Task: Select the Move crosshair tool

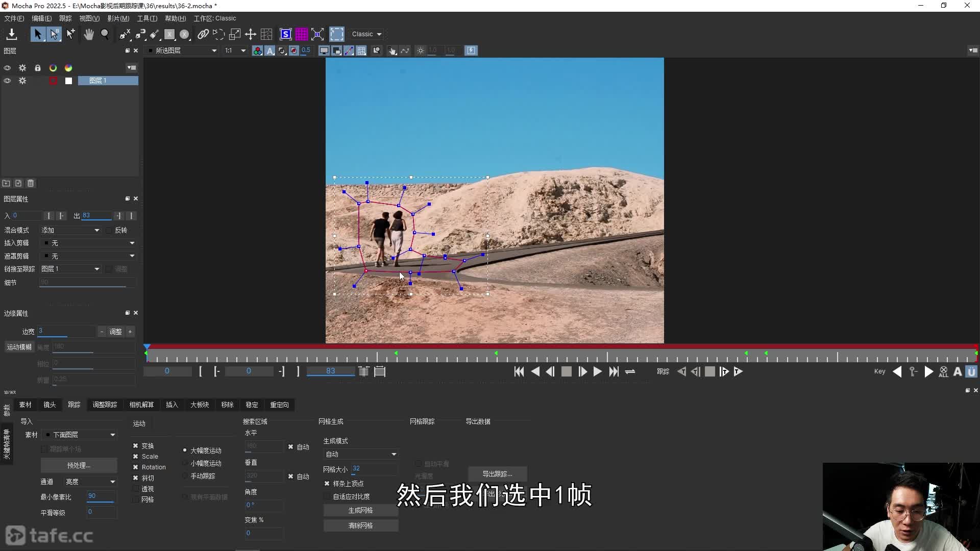Action: click(x=251, y=34)
